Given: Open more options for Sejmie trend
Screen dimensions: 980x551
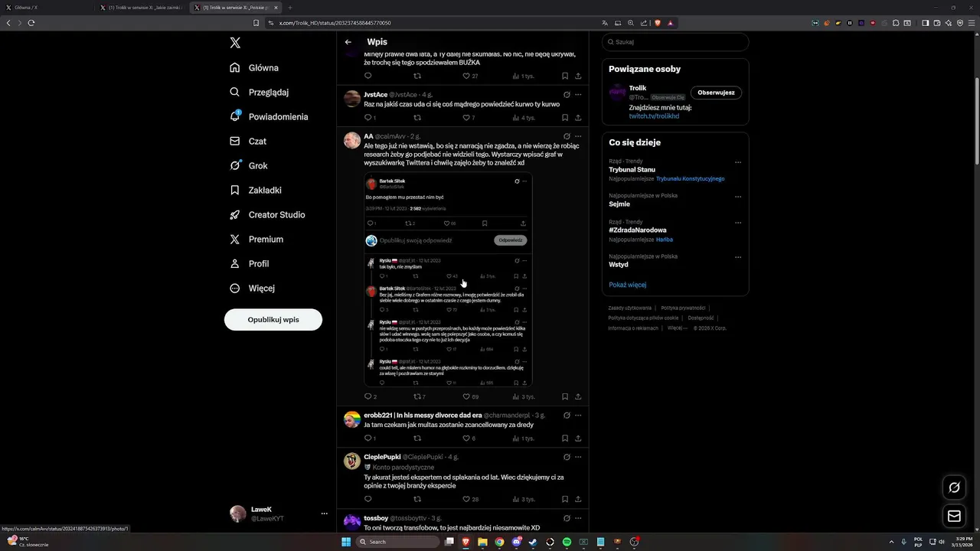Looking at the screenshot, I should coord(738,197).
